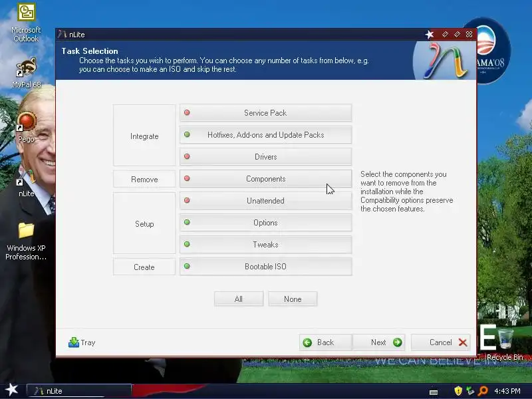Click the Create group label
Image resolution: width=532 pixels, height=399 pixels.
[144, 267]
